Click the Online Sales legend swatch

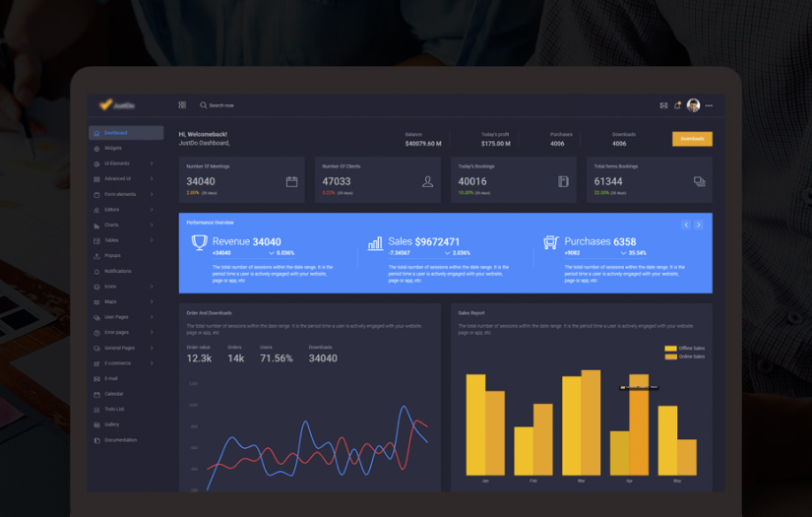point(670,356)
